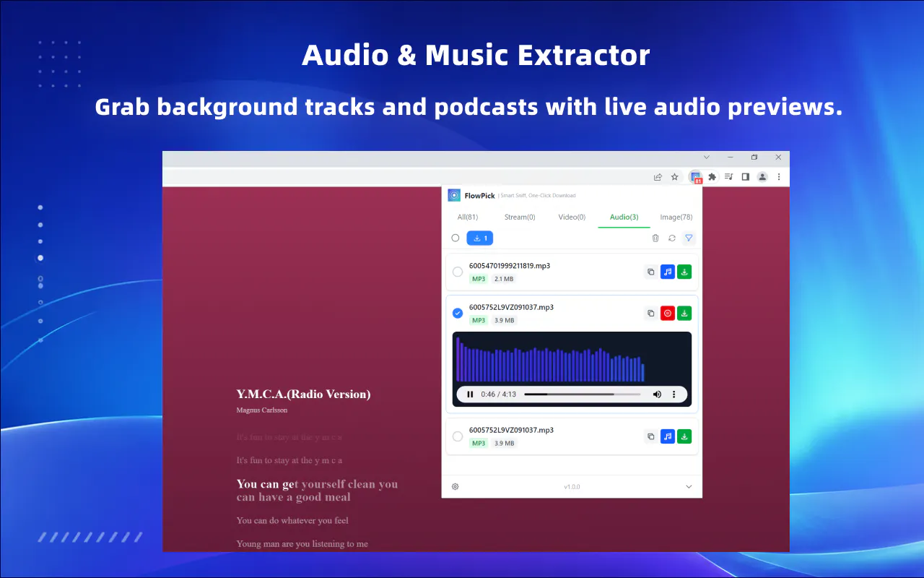Uncheck the checked 6005752L9VZ091037.mp3 item
Screen dimensions: 924x578
[x=458, y=313]
